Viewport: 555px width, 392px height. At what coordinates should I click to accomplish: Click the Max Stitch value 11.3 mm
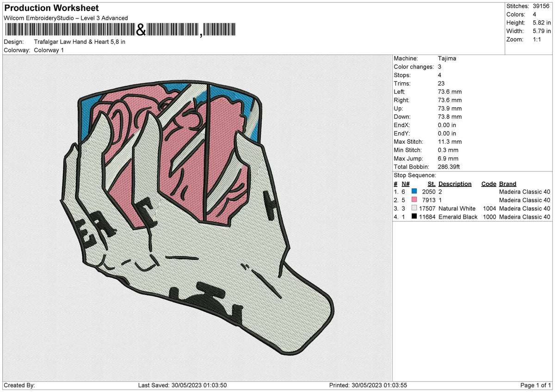click(x=450, y=142)
